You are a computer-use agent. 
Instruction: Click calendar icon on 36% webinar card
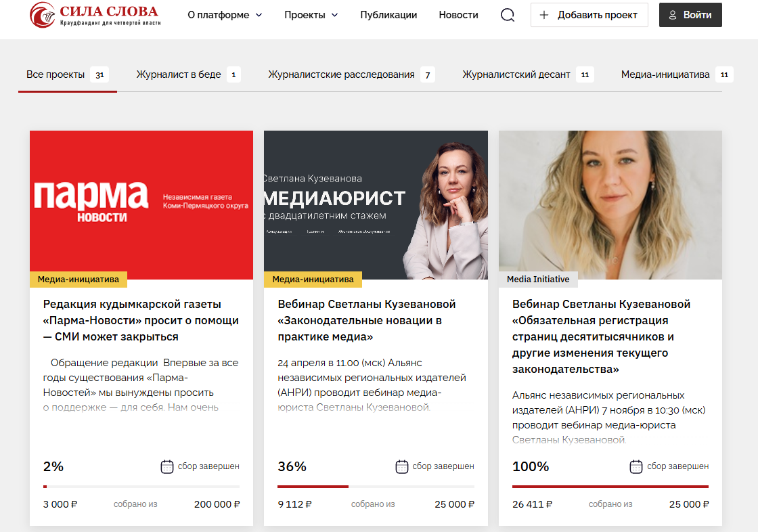[402, 467]
